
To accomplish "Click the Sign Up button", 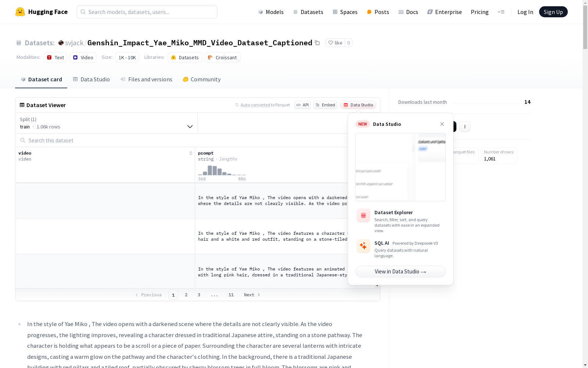I will (x=553, y=12).
